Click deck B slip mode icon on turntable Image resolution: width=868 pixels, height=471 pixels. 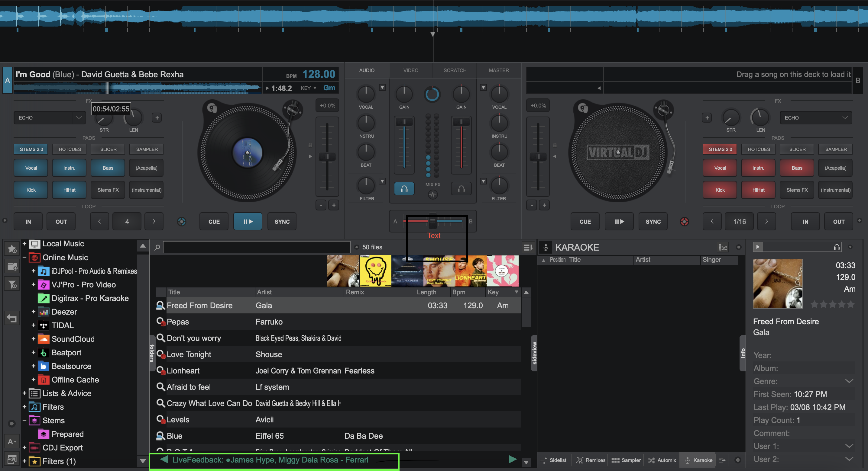coord(583,108)
